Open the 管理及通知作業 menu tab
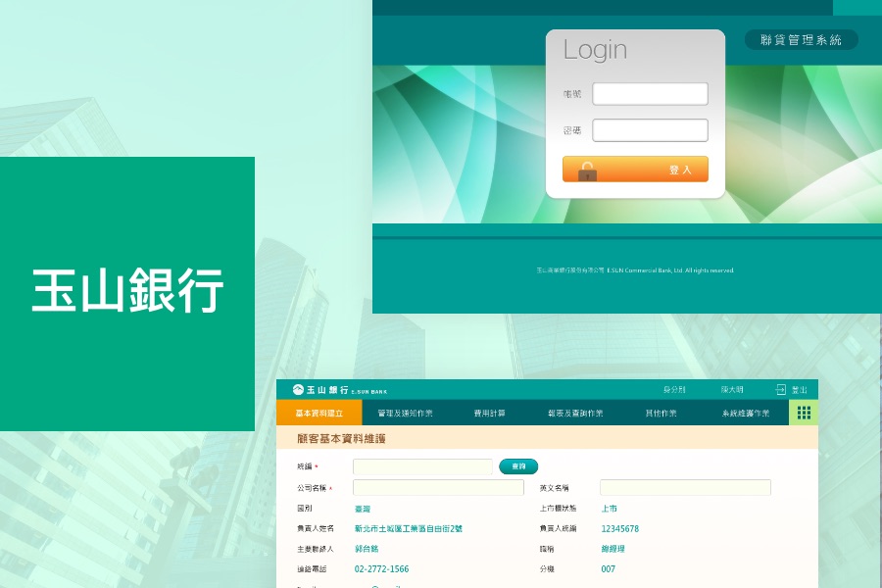The width and height of the screenshot is (882, 588). (405, 413)
